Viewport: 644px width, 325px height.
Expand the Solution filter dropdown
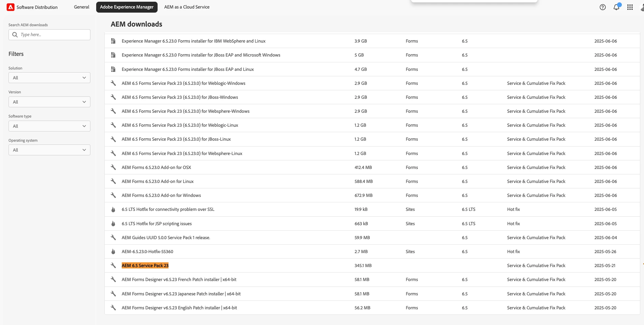pyautogui.click(x=49, y=78)
